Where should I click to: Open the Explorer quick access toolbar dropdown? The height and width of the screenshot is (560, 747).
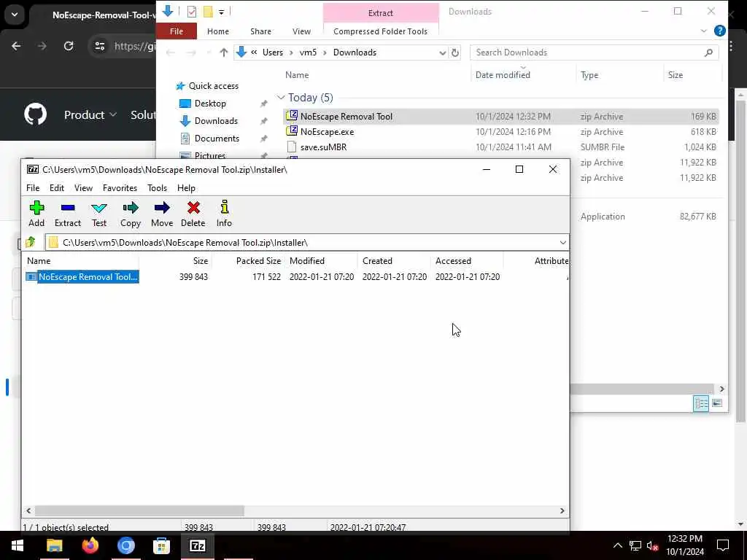coord(222,12)
